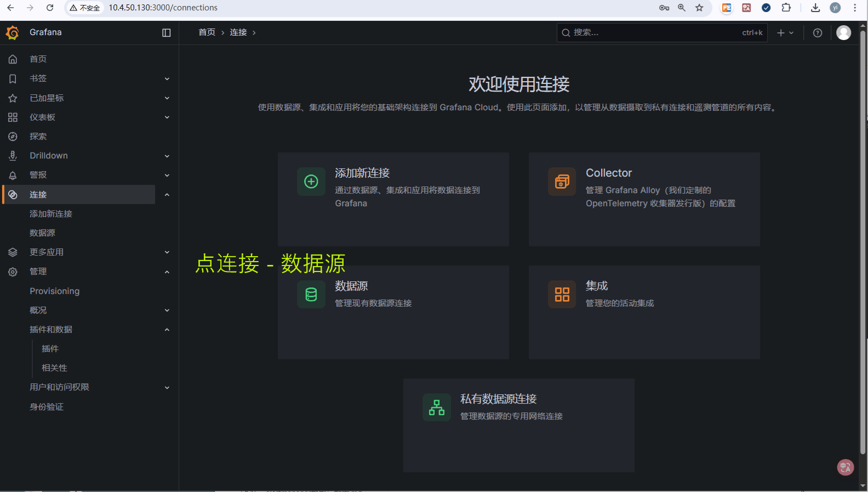
Task: Reload the page with refresh button
Action: tap(50, 8)
